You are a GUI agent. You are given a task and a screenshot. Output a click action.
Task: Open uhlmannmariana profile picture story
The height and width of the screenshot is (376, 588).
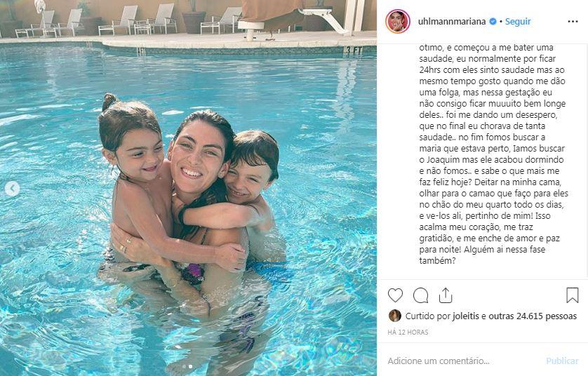(x=398, y=21)
